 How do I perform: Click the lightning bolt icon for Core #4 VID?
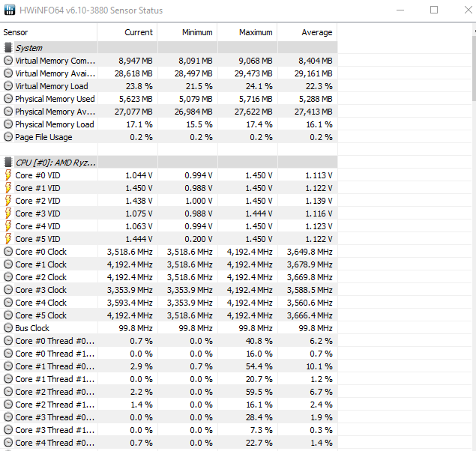coord(8,226)
